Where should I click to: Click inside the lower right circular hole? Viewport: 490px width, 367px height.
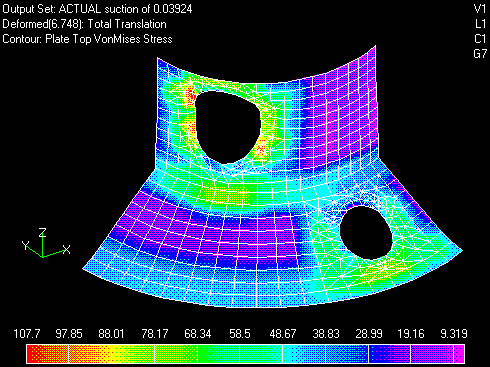(x=366, y=233)
